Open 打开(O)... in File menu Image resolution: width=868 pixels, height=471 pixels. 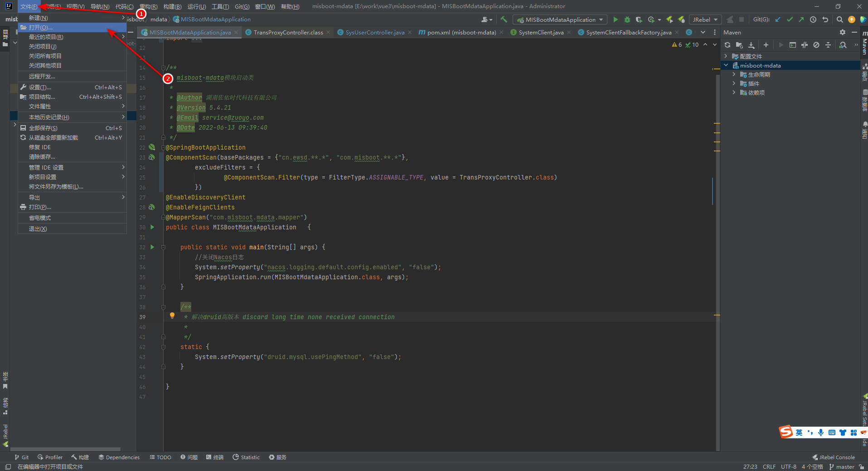(x=72, y=28)
